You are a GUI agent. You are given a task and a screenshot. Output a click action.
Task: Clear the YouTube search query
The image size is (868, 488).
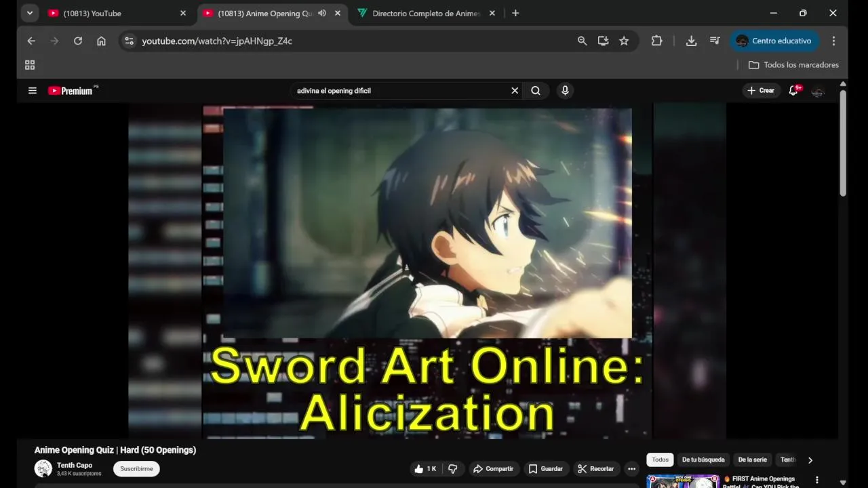515,90
